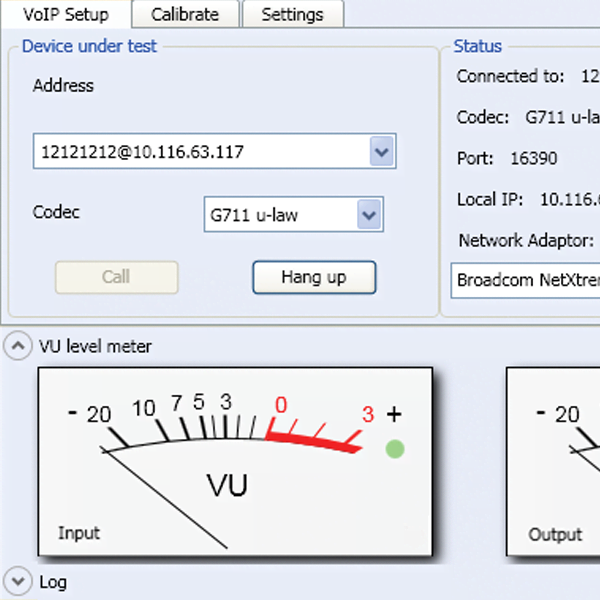
Task: Select the VoIP Setup tab
Action: 66,14
